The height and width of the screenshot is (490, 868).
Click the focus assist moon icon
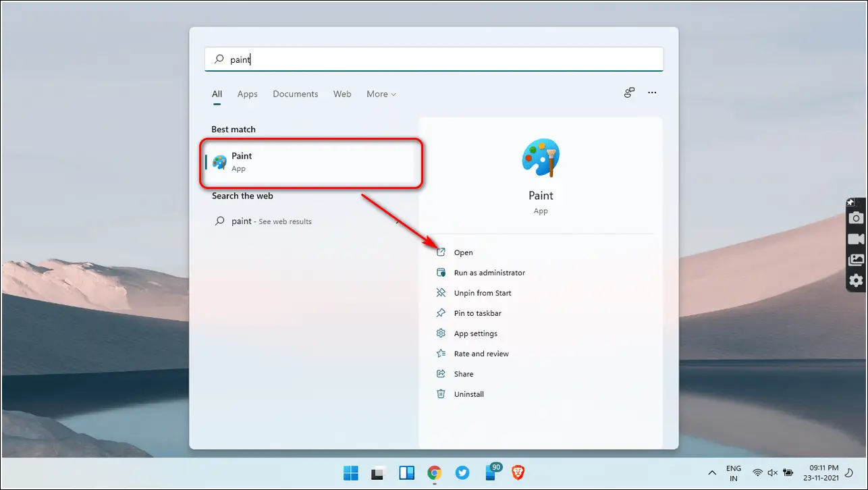(849, 473)
